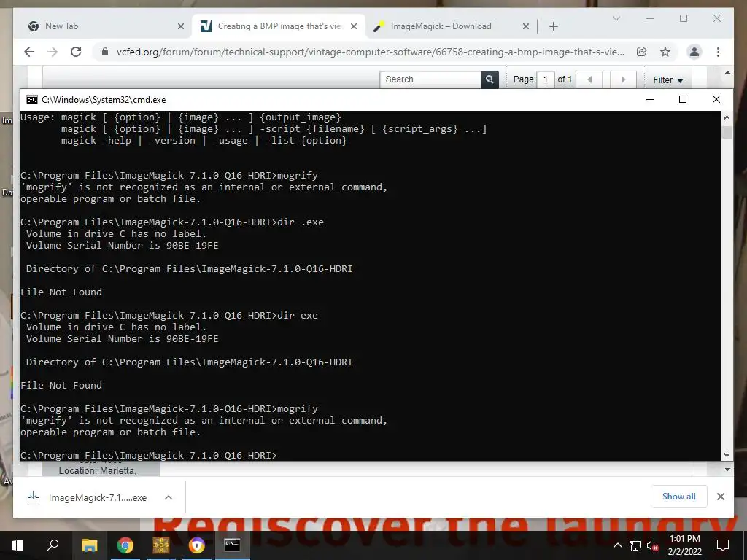Maximize the cmd.exe window

click(x=683, y=99)
